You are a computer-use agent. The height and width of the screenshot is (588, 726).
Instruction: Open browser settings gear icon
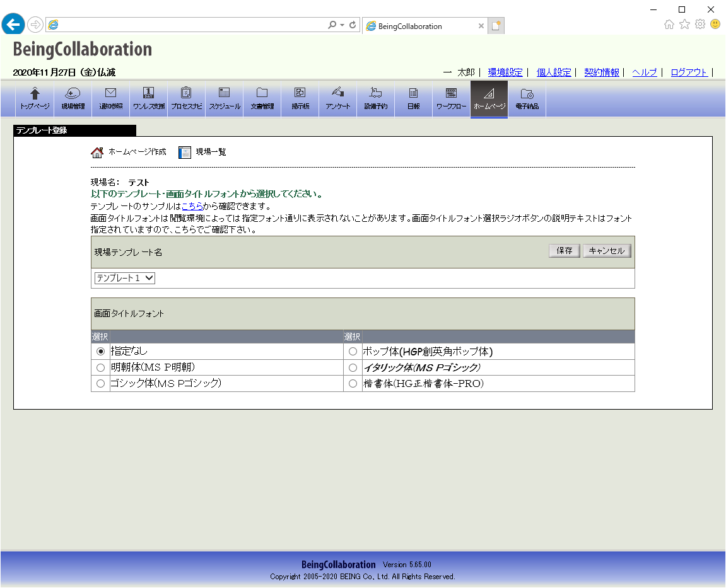point(700,24)
